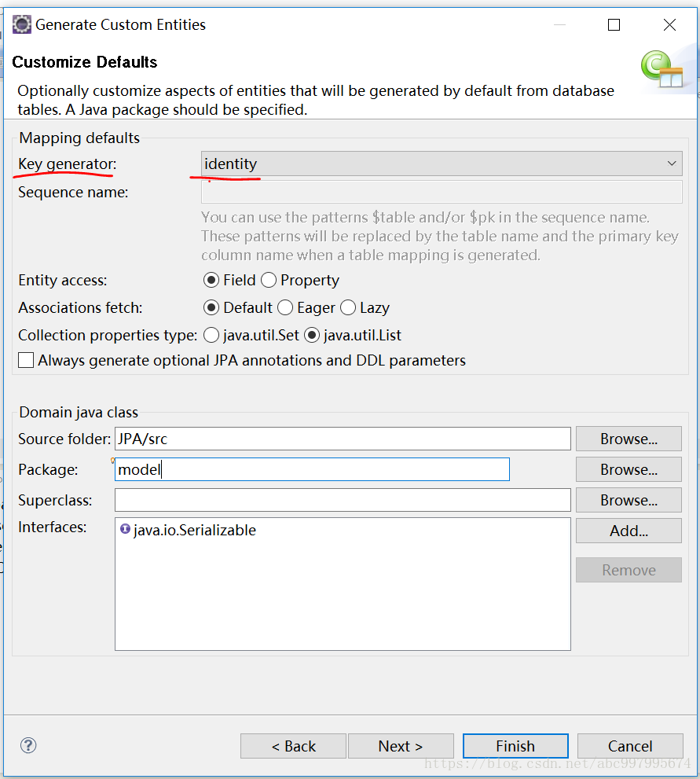Image resolution: width=700 pixels, height=779 pixels.
Task: Select java.util.Set collection properties type
Action: click(x=210, y=335)
